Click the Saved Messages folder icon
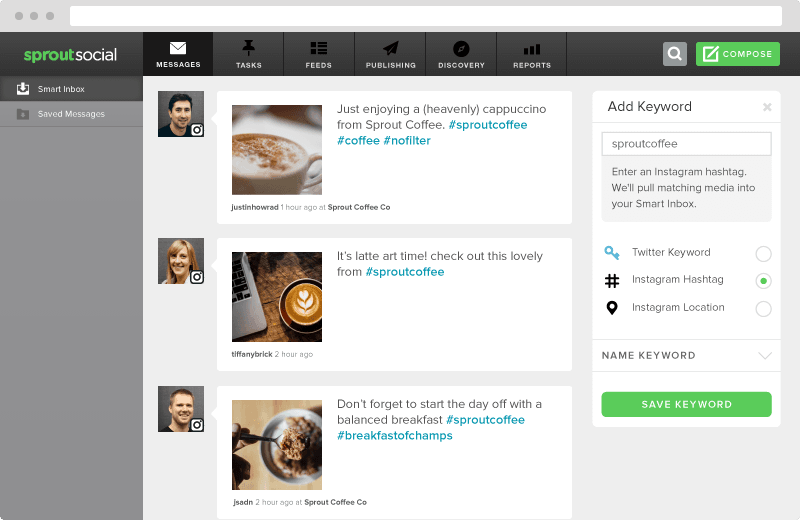Viewport: 800px width, 520px height. coord(23,114)
